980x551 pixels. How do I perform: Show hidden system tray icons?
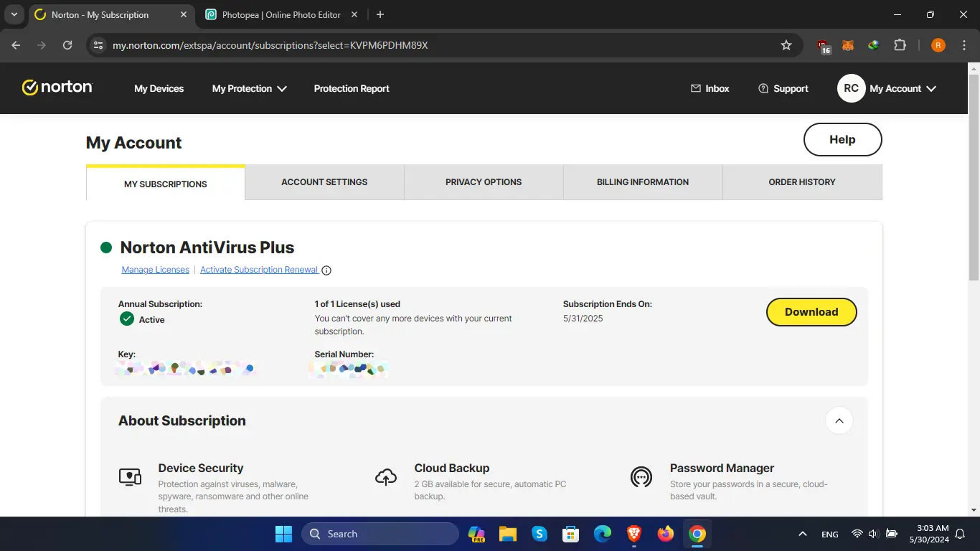click(803, 534)
